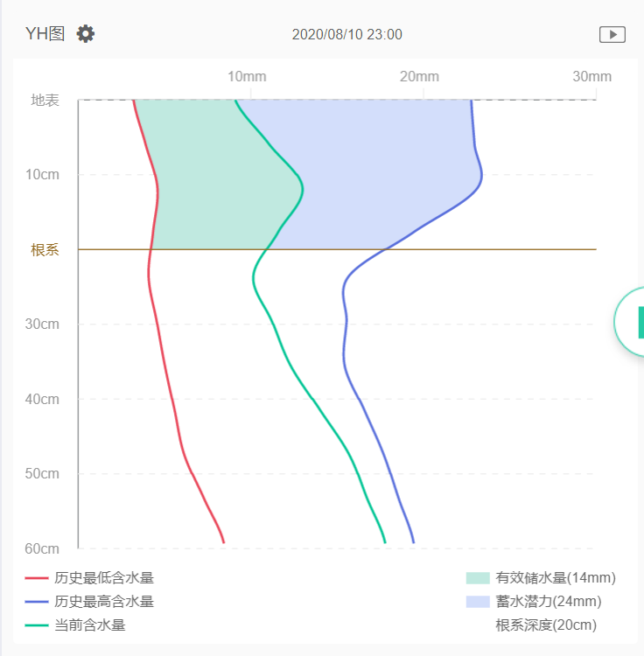Click the 地表 surface axis label
Image resolution: width=644 pixels, height=656 pixels.
(x=45, y=101)
